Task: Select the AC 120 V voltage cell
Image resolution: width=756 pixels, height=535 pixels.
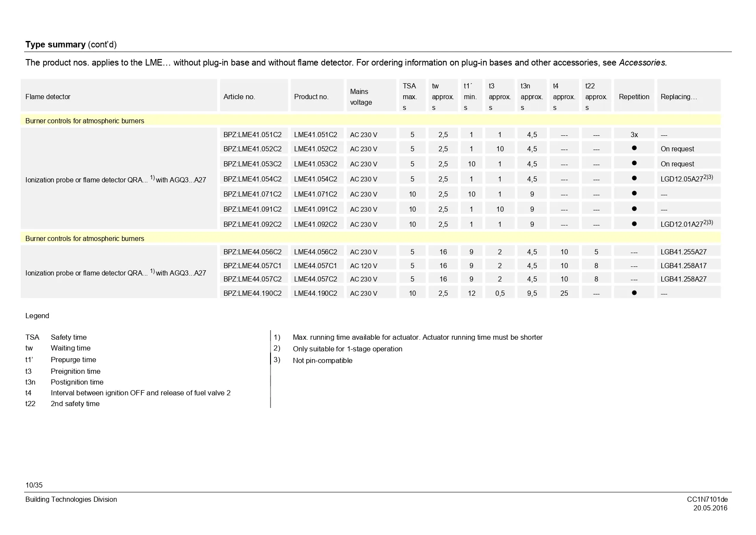Action: (x=364, y=266)
